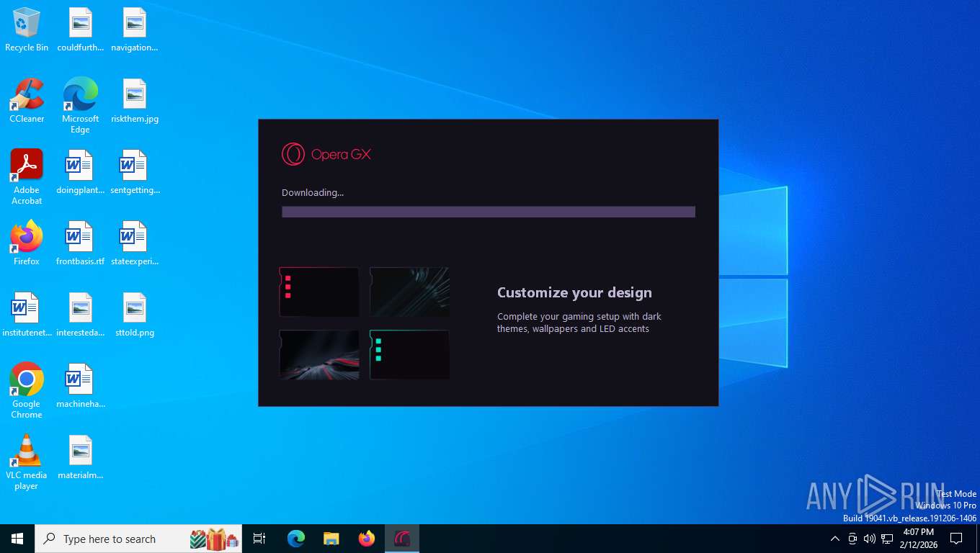This screenshot has height=553, width=980.
Task: Open the Microsoft Edge desktop shortcut
Action: pyautogui.click(x=81, y=105)
